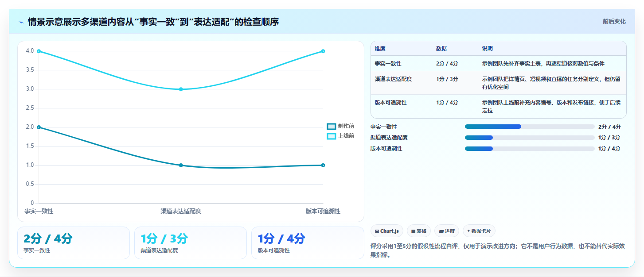Click the chart x-axis label 版本可追溯性

coord(323,212)
